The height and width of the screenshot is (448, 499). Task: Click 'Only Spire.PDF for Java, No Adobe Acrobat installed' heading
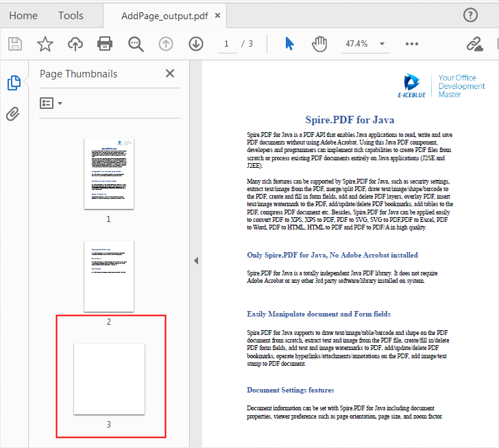click(x=332, y=255)
